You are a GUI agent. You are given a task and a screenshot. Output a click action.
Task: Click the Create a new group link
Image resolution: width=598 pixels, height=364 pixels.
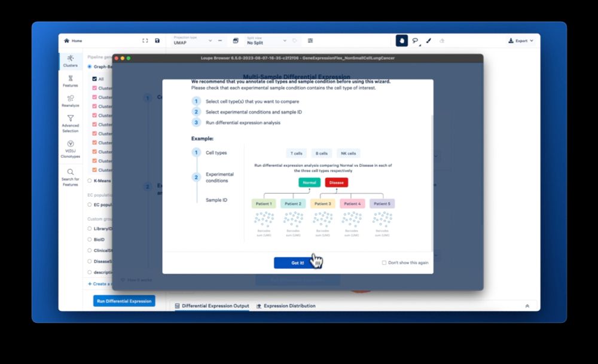click(99, 283)
